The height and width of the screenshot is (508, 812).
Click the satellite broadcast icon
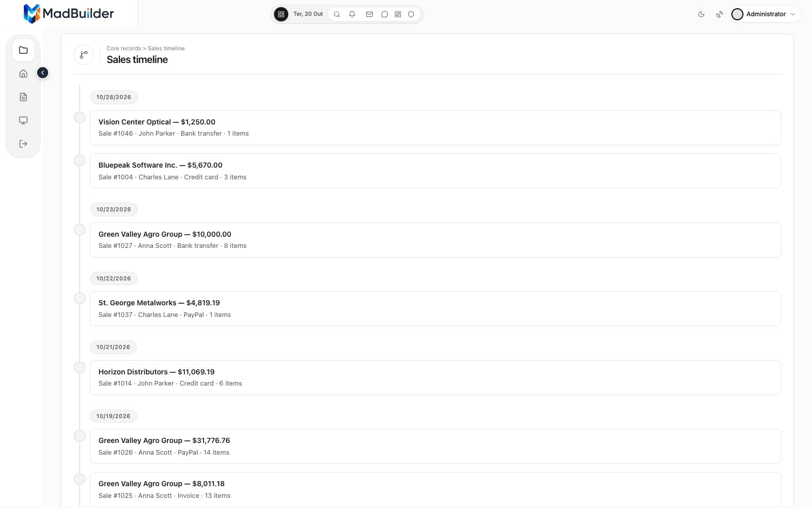point(720,14)
